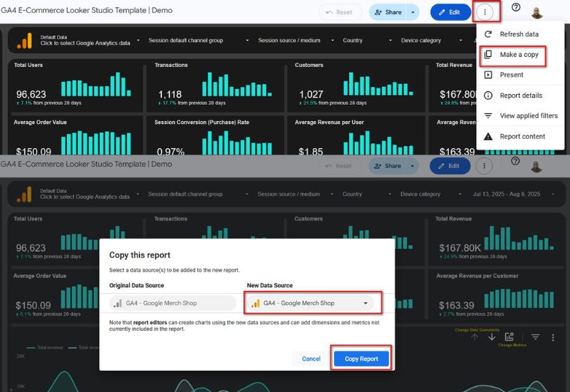Click the Google Analytics logo behind the dialog

click(x=24, y=195)
